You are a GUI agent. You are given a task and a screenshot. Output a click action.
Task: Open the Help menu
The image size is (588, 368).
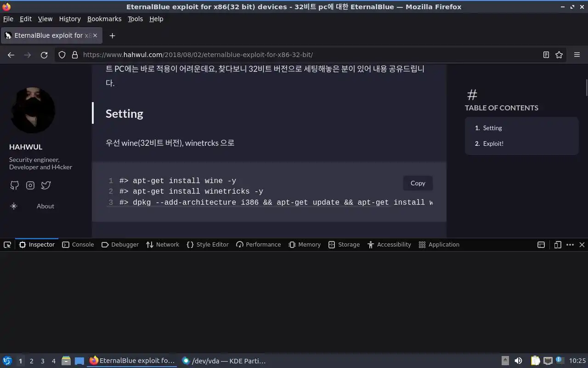point(156,19)
